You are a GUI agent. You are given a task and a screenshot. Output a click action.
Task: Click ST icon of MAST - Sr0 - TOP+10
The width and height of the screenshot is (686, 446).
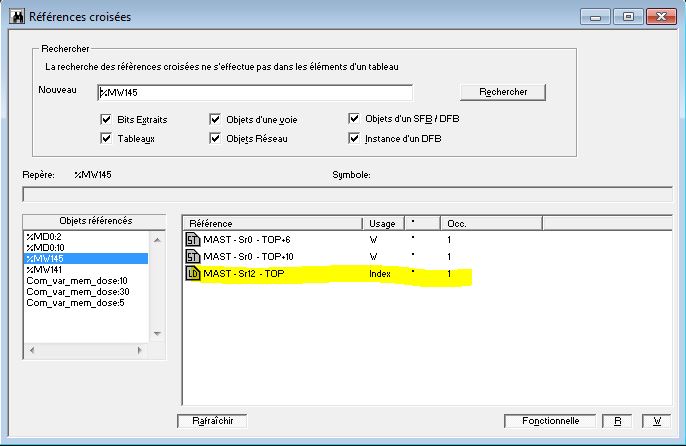click(x=193, y=256)
